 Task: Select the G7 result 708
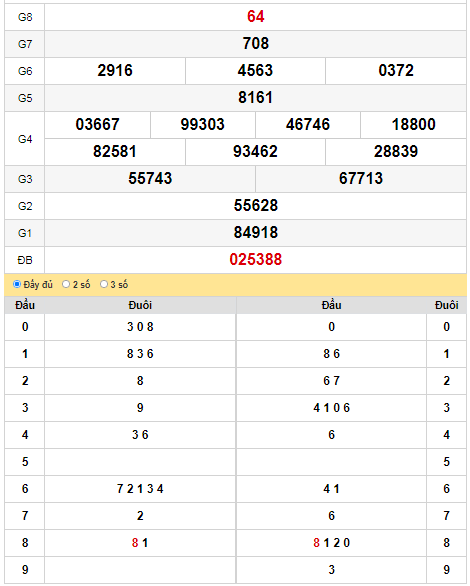(256, 44)
